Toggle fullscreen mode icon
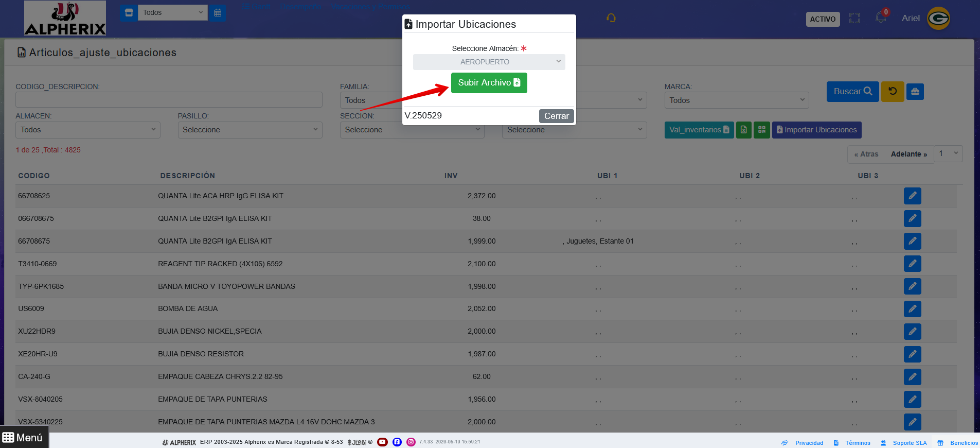This screenshot has height=448, width=980. tap(854, 19)
